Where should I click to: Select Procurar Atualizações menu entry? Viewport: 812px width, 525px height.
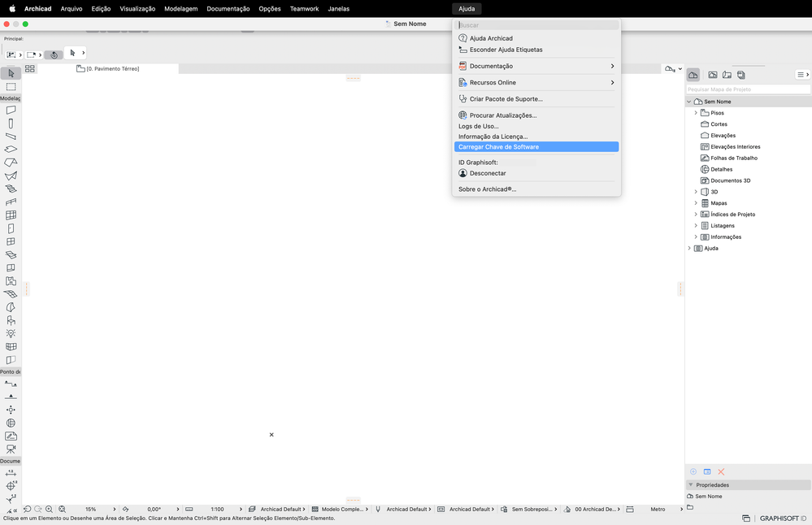[536, 115]
